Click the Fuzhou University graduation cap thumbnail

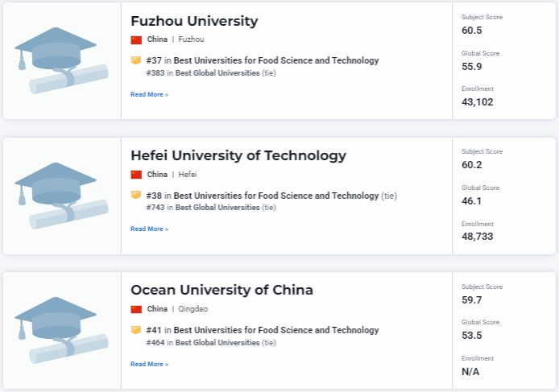(61, 61)
